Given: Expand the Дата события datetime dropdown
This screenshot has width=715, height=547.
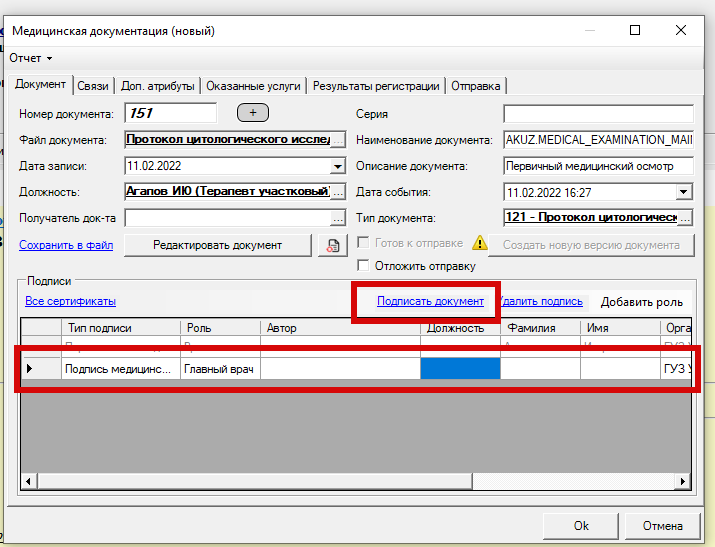Looking at the screenshot, I should click(x=684, y=192).
